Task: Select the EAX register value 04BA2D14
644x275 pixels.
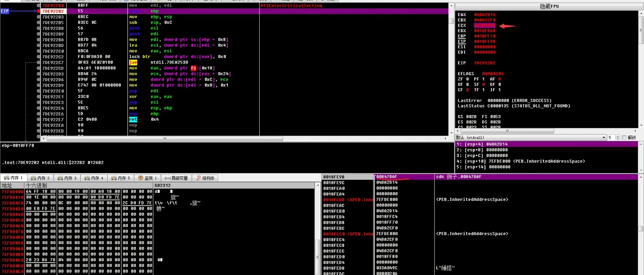Action: [x=485, y=15]
